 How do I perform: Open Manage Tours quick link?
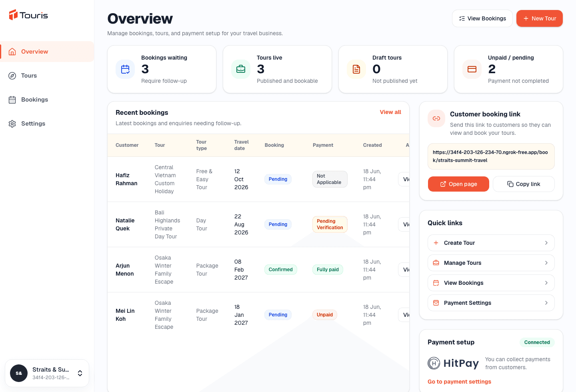(491, 263)
